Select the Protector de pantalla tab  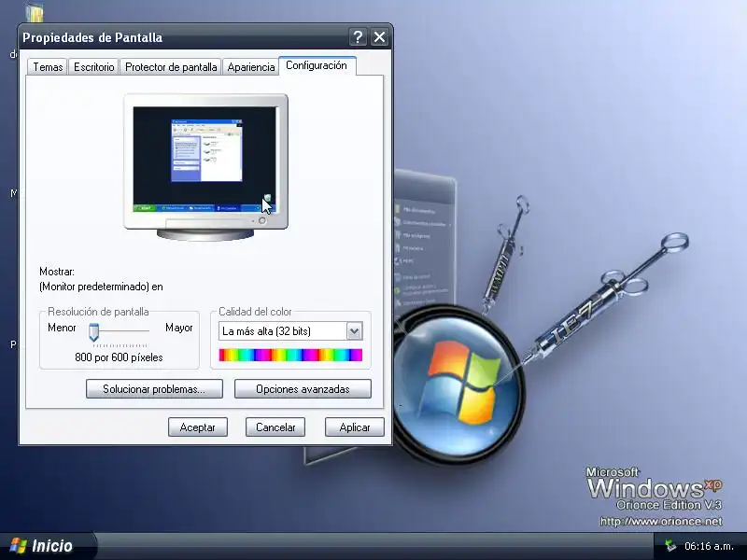coord(171,67)
